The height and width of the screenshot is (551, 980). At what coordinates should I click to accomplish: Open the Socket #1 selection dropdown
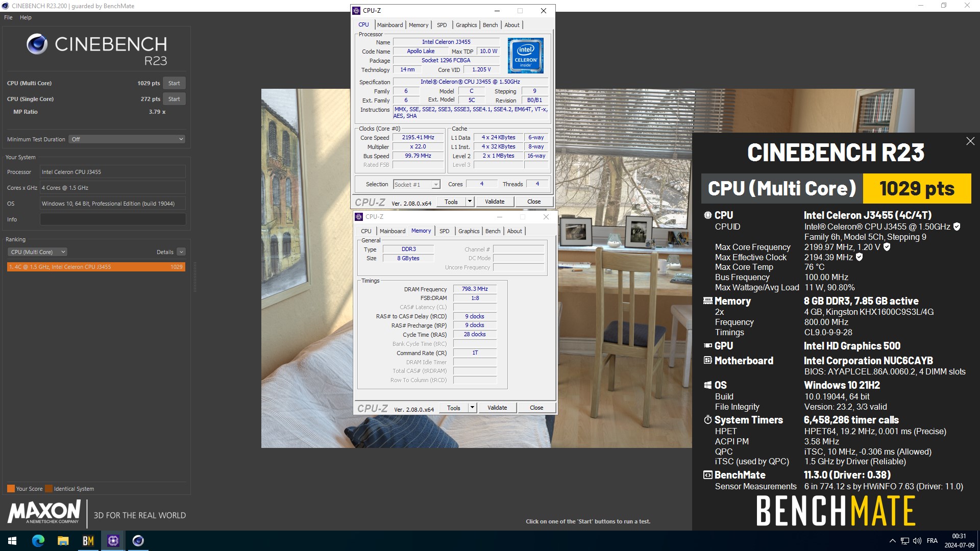(416, 185)
